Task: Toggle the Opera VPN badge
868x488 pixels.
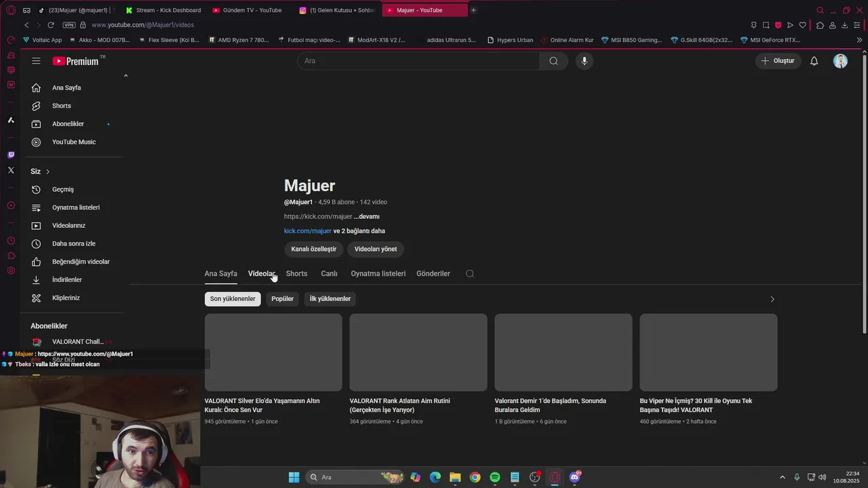Action: point(68,25)
